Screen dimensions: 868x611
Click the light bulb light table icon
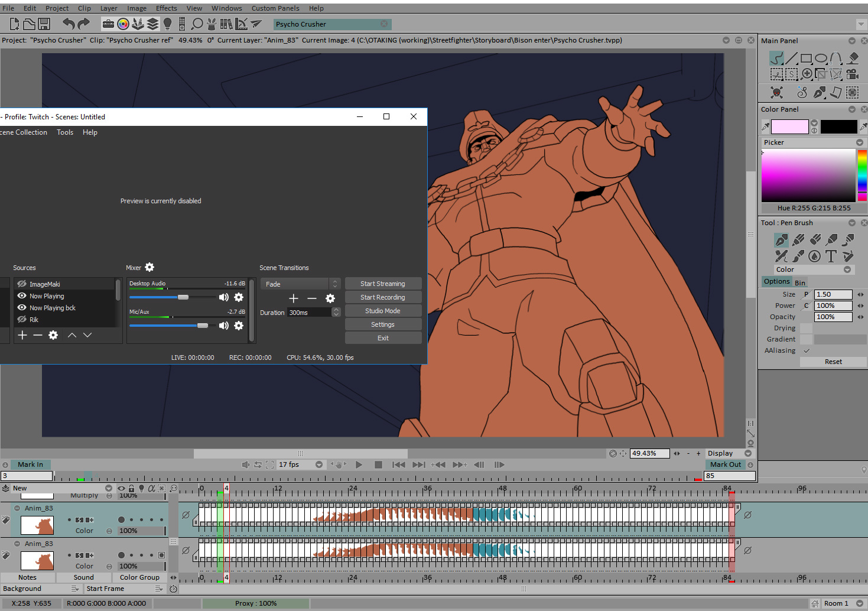tap(167, 24)
